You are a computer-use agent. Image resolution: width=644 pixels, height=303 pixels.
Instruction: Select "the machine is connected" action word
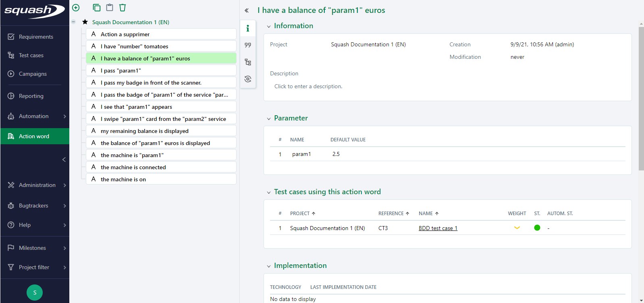pos(133,167)
